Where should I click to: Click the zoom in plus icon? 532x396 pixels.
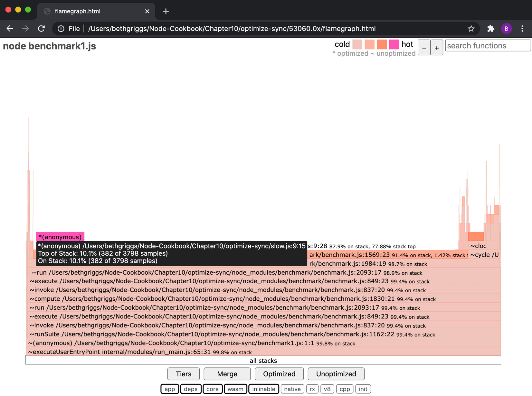click(x=437, y=47)
